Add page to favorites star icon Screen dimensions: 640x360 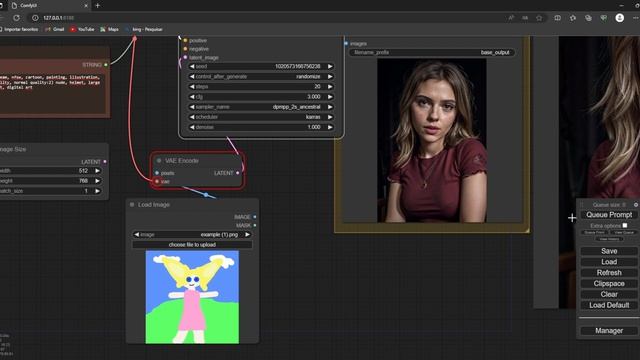pyautogui.click(x=539, y=18)
